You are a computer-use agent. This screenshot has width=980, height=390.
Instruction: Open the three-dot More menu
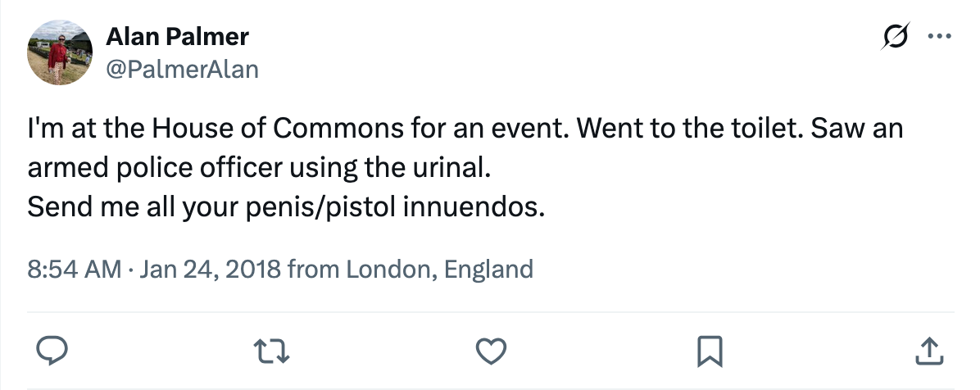coord(938,38)
